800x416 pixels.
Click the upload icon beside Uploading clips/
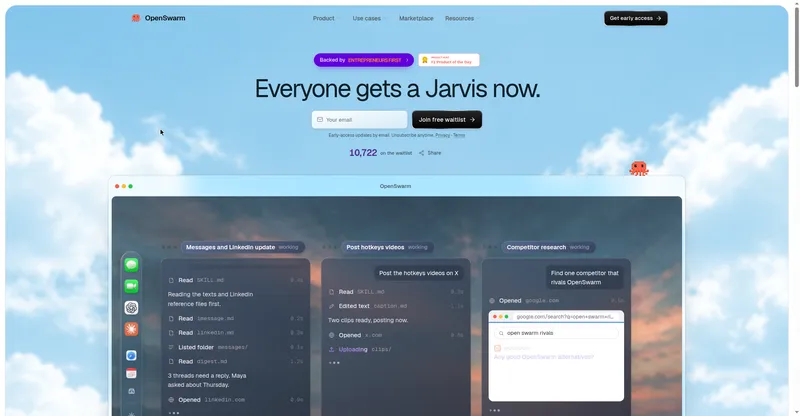click(332, 350)
